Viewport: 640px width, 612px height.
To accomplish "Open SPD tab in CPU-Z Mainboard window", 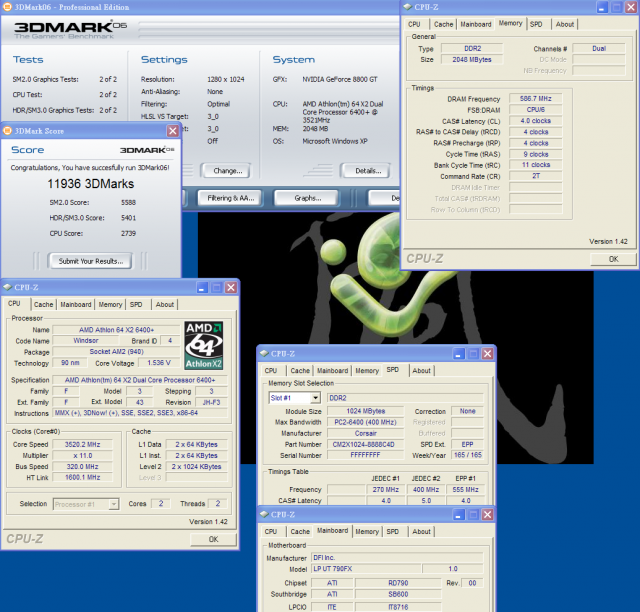I will [393, 532].
